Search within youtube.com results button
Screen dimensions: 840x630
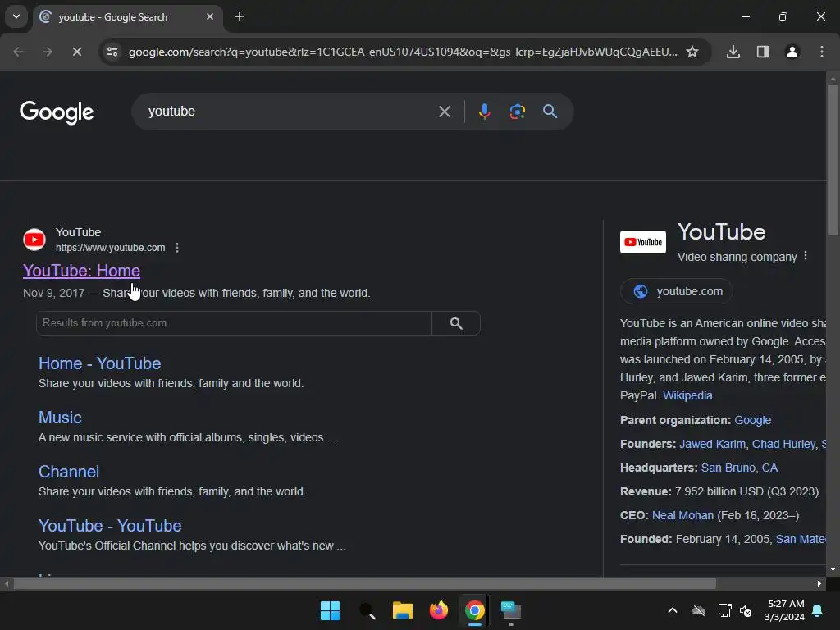(456, 323)
